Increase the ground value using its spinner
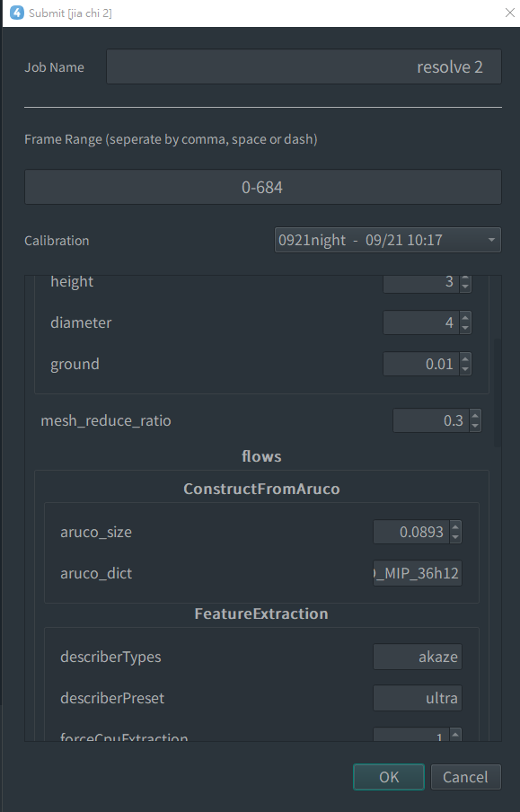Viewport: 520px width, 812px height. [465, 359]
